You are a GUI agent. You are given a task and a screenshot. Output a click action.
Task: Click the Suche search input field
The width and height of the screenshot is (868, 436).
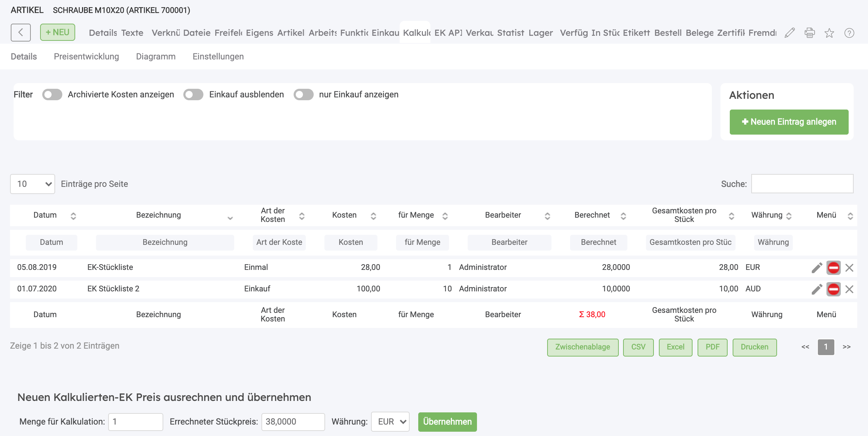tap(802, 184)
